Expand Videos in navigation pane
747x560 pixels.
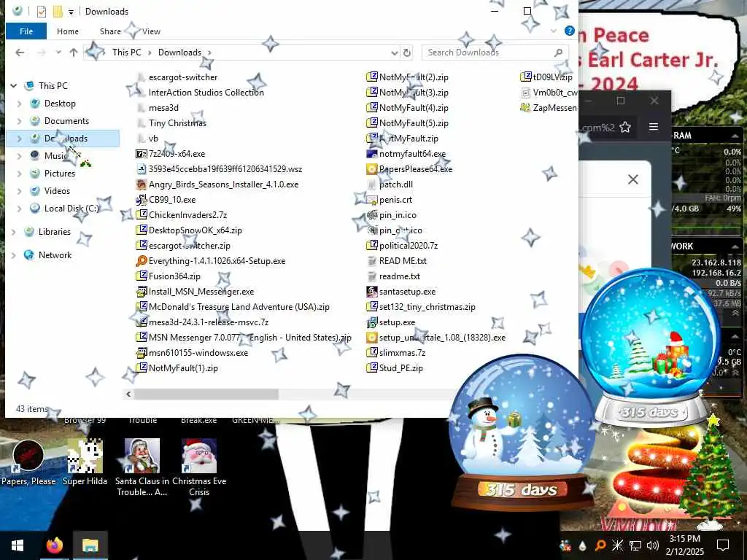click(x=20, y=191)
